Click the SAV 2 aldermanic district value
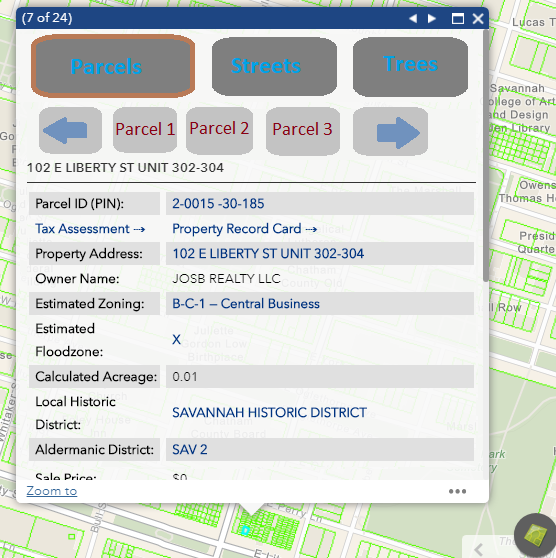 click(x=190, y=450)
